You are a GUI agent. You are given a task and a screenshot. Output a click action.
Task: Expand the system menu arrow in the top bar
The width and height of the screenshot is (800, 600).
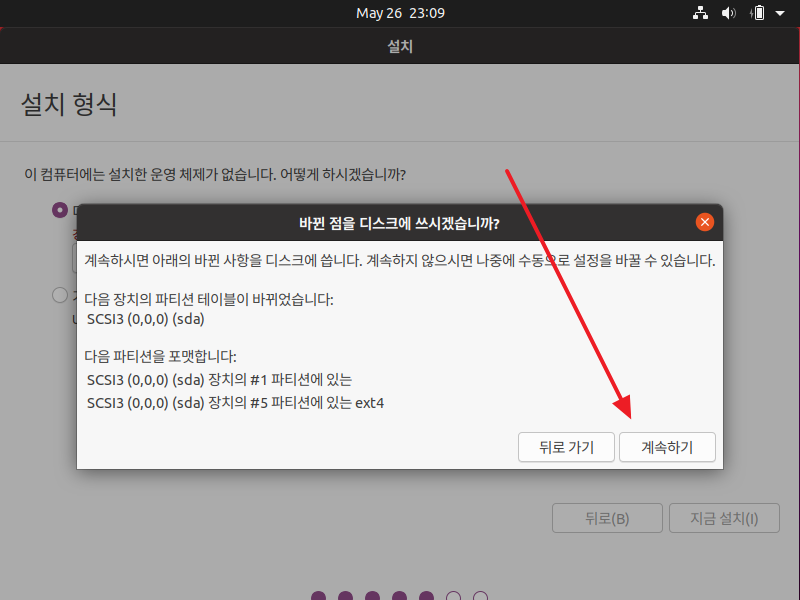(780, 13)
